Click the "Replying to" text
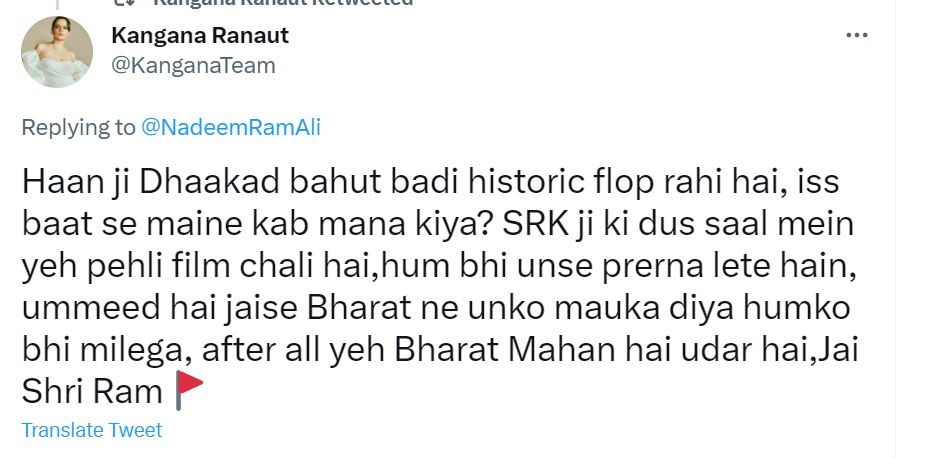 tap(78, 127)
